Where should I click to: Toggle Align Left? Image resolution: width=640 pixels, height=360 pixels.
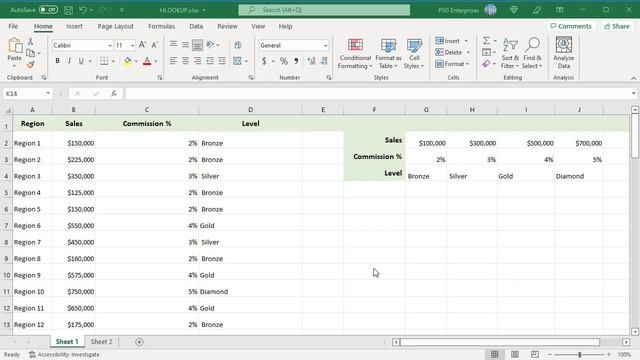coord(173,61)
